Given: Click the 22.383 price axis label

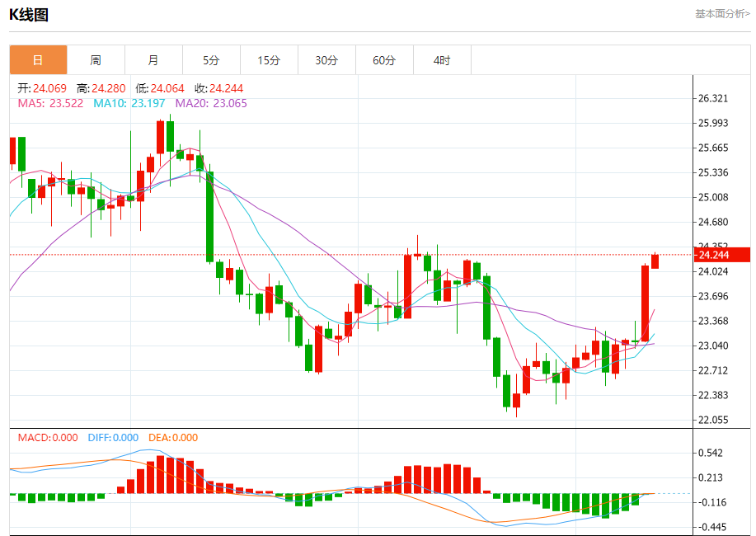Looking at the screenshot, I should click(713, 395).
